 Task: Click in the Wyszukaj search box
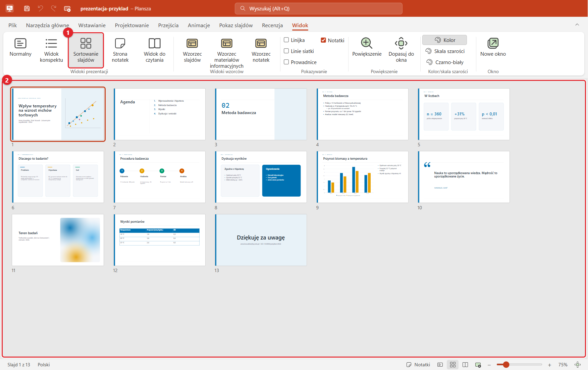click(x=318, y=9)
